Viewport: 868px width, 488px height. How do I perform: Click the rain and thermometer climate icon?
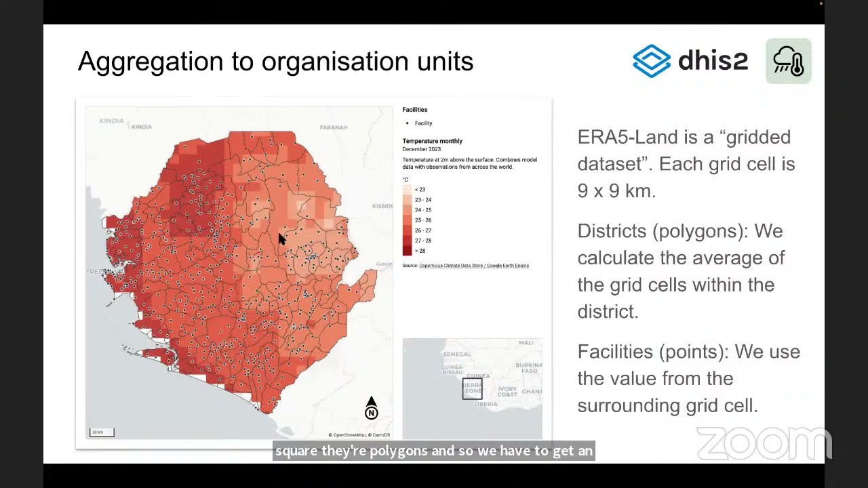click(x=789, y=61)
